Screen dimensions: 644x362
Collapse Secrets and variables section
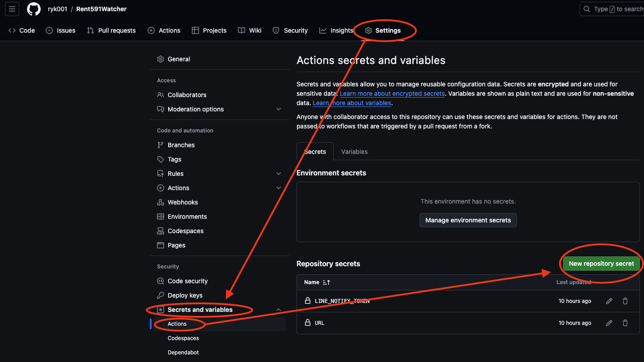279,310
